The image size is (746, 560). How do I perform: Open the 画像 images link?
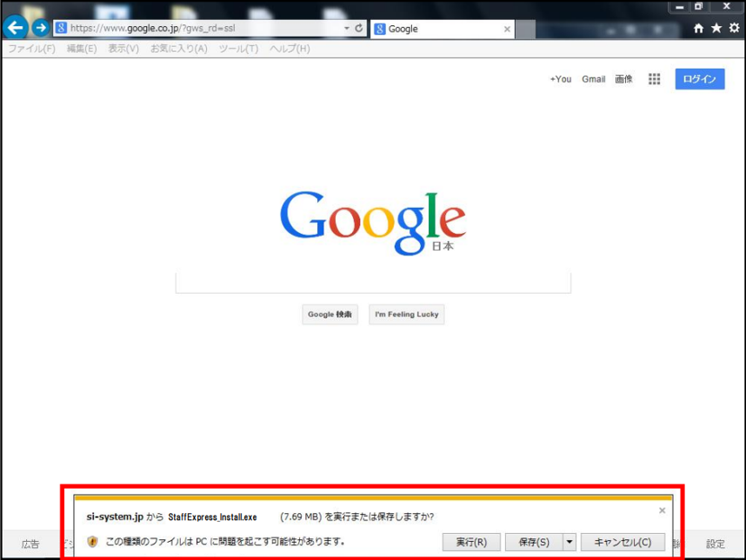pos(623,79)
